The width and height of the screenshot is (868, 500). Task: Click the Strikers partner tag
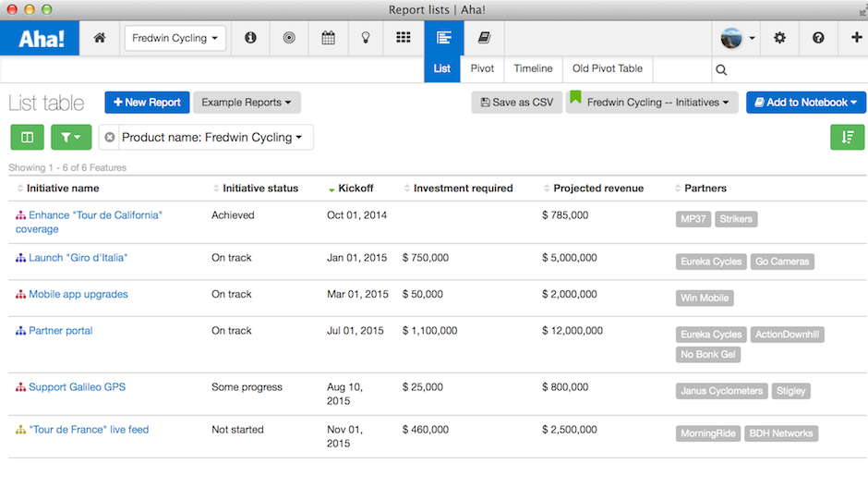pyautogui.click(x=736, y=219)
